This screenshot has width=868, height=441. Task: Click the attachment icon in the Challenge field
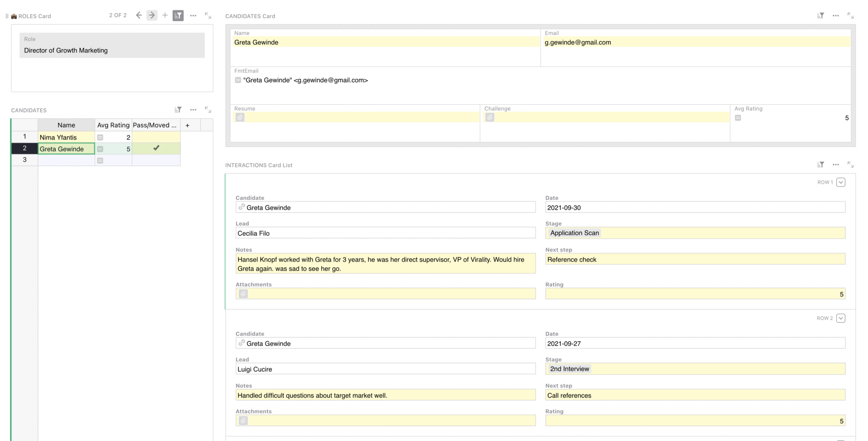pos(490,117)
